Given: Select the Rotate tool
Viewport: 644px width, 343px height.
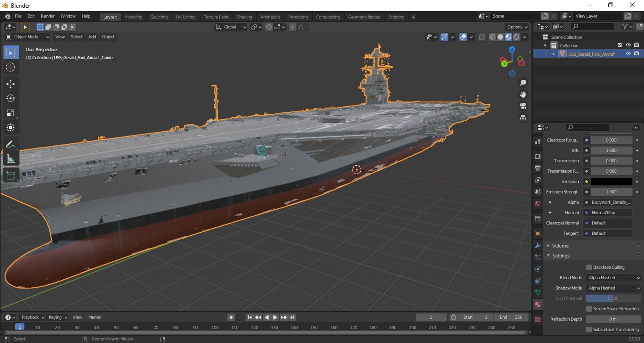Looking at the screenshot, I should pyautogui.click(x=10, y=98).
